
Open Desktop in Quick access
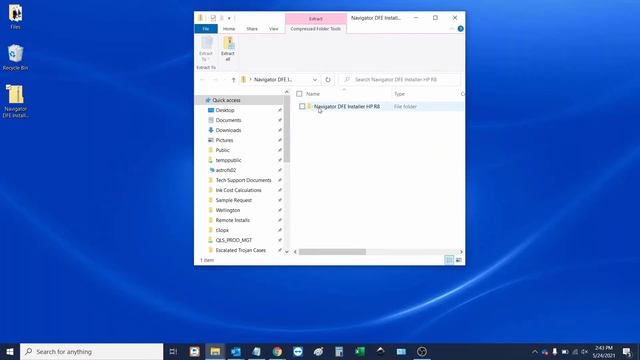[225, 110]
